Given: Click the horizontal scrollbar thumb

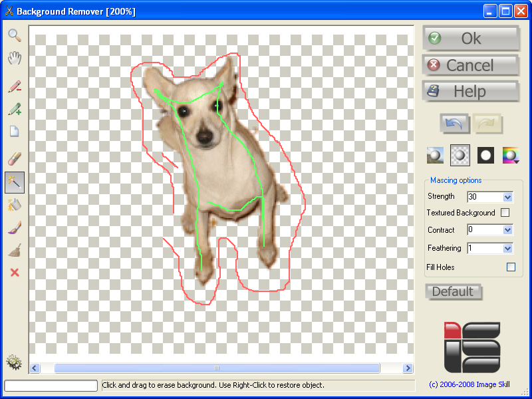Looking at the screenshot, I should coord(217,368).
